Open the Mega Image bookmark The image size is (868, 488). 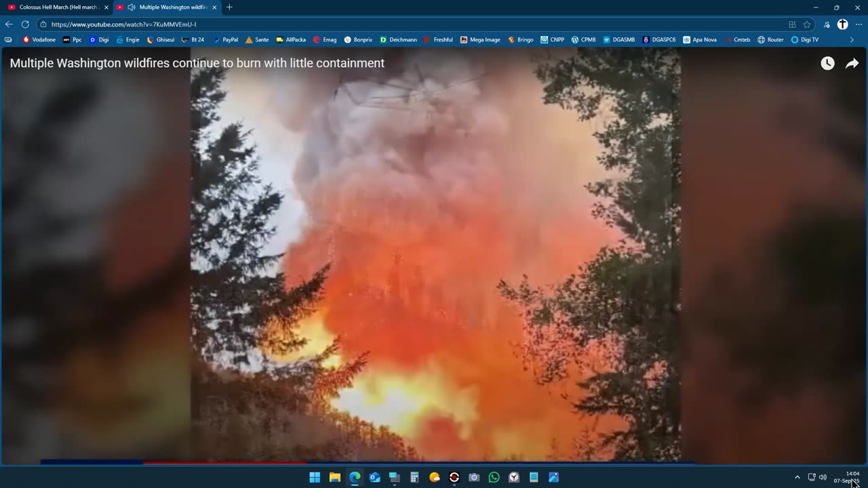480,40
